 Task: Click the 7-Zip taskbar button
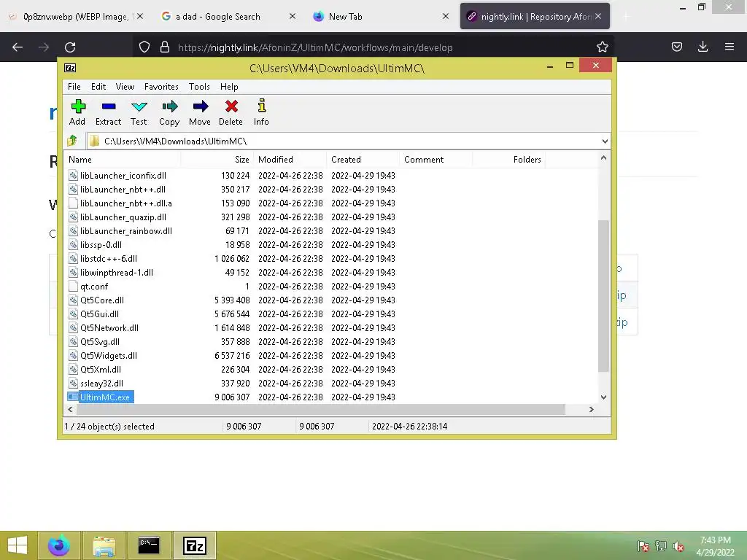tap(195, 545)
